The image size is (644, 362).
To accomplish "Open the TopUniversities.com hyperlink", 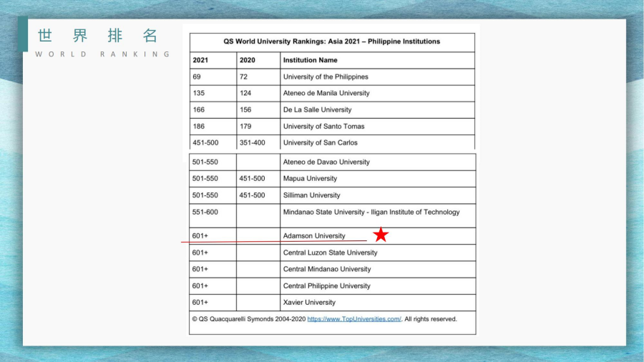I will tap(354, 319).
